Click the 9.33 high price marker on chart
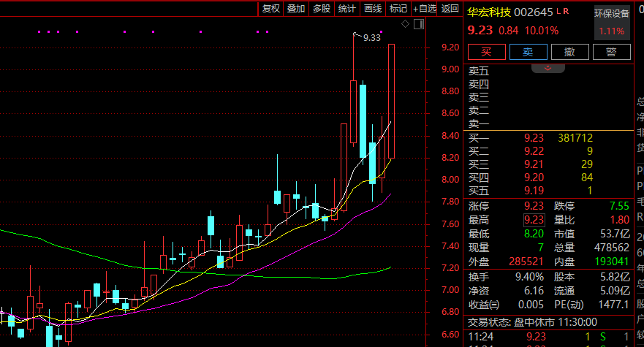Screen dimensions: 644x347 (372, 37)
